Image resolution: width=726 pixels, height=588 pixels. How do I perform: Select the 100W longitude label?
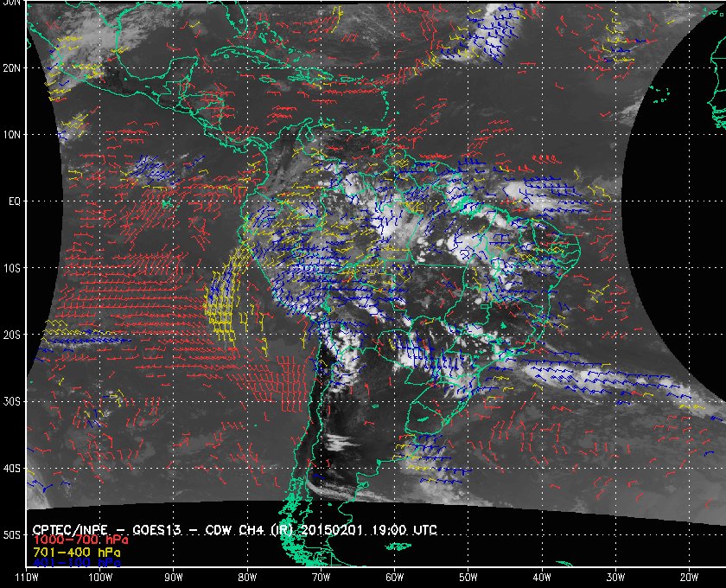(100, 578)
